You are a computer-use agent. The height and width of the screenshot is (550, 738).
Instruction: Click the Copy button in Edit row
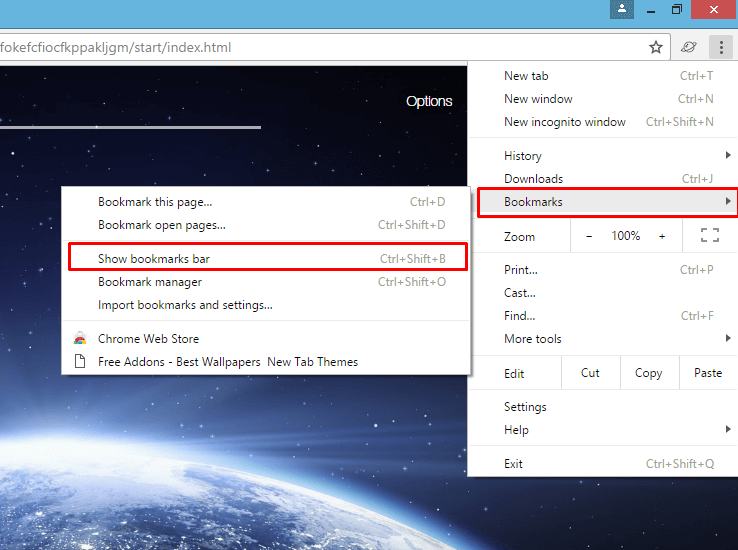click(648, 373)
